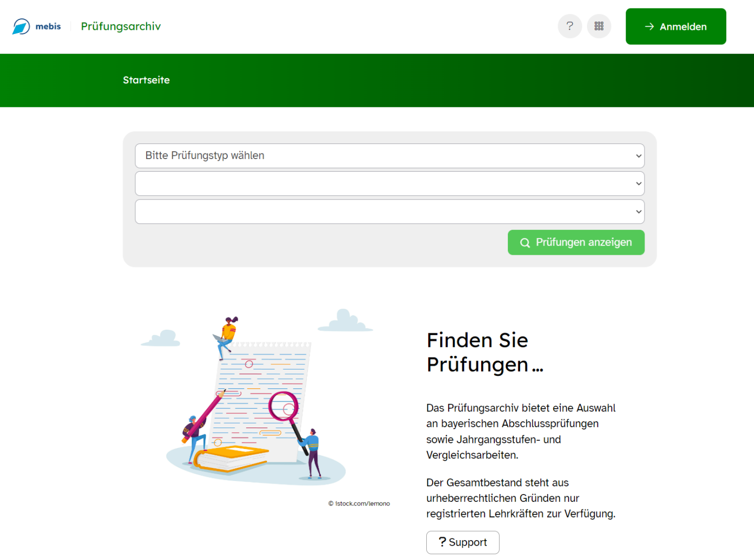This screenshot has height=560, width=754.
Task: Click the mebis logo icon
Action: click(21, 26)
